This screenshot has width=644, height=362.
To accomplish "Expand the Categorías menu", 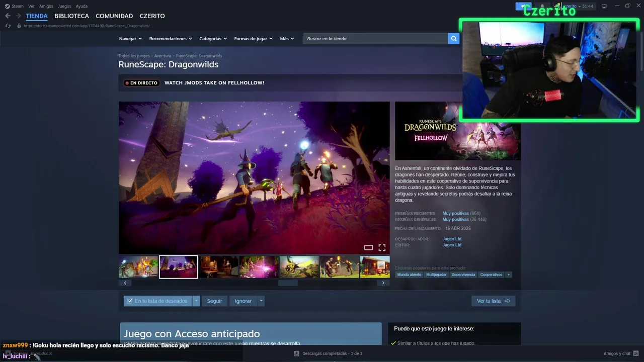I will [213, 39].
